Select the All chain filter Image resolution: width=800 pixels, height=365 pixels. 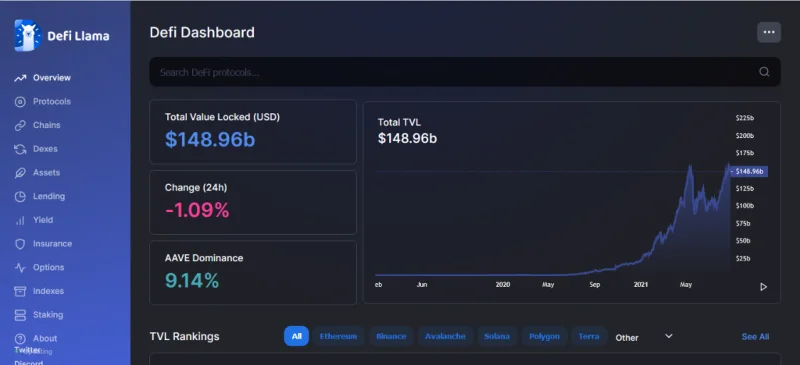[296, 336]
